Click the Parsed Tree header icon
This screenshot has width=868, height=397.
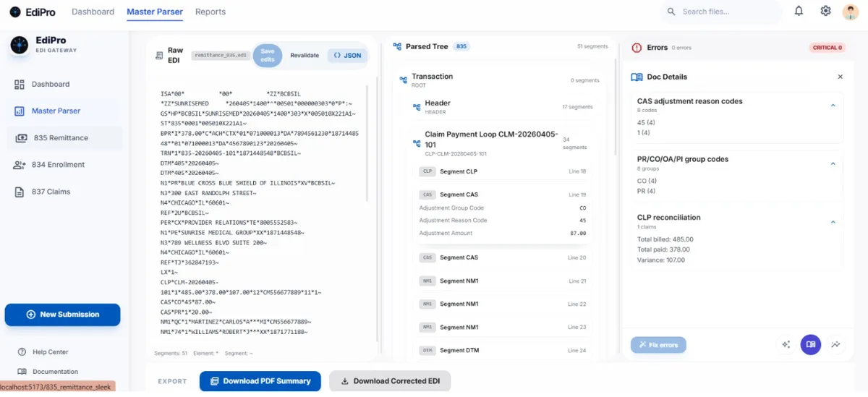tap(397, 46)
